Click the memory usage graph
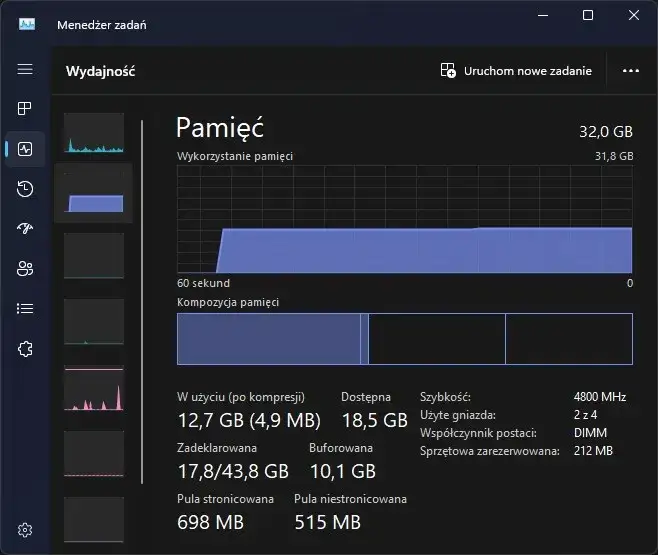The width and height of the screenshot is (658, 555). pyautogui.click(x=405, y=219)
